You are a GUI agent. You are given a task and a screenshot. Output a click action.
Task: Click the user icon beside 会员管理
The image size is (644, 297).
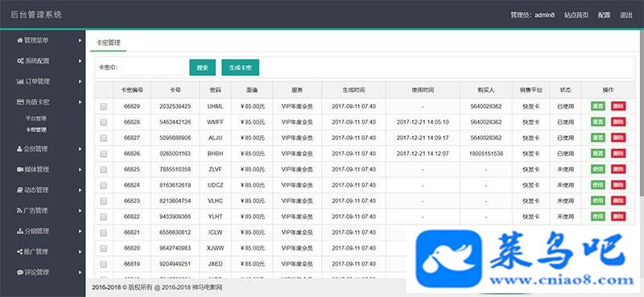click(19, 149)
